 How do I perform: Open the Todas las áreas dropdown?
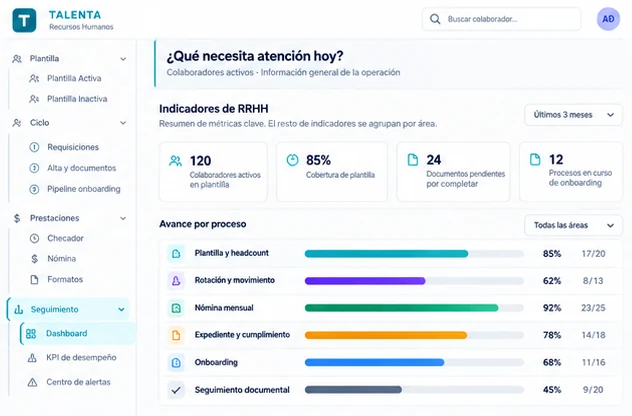click(573, 225)
